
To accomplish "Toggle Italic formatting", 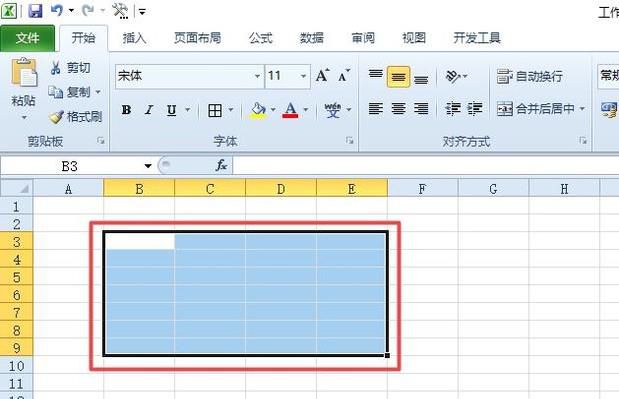I will (x=149, y=110).
